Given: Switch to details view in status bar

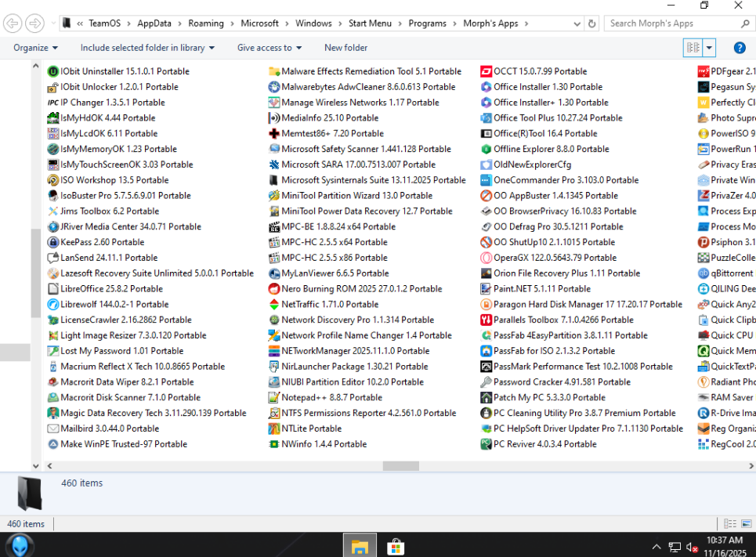Looking at the screenshot, I should (x=730, y=524).
